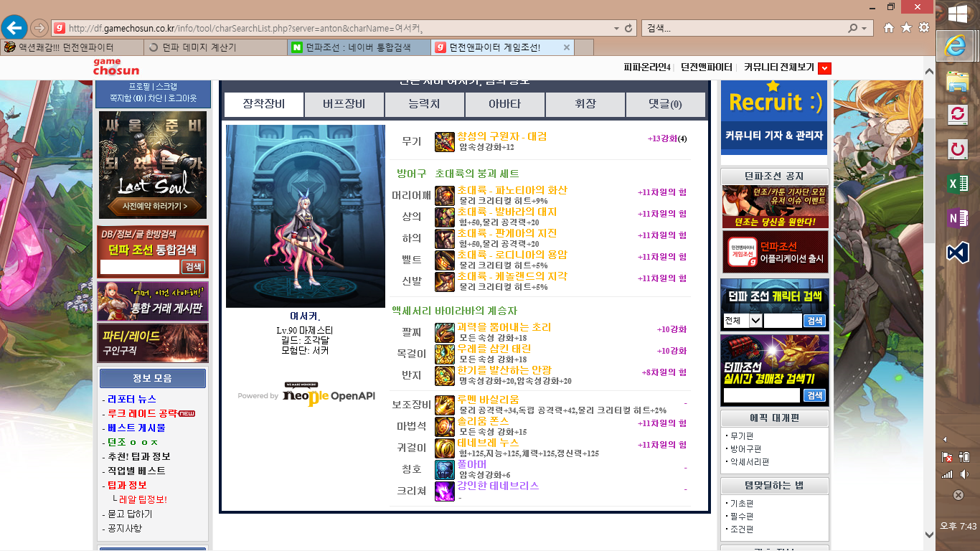The height and width of the screenshot is (551, 980).
Task: Click the magic stone icon for 솔리움 폰스
Action: click(x=444, y=427)
